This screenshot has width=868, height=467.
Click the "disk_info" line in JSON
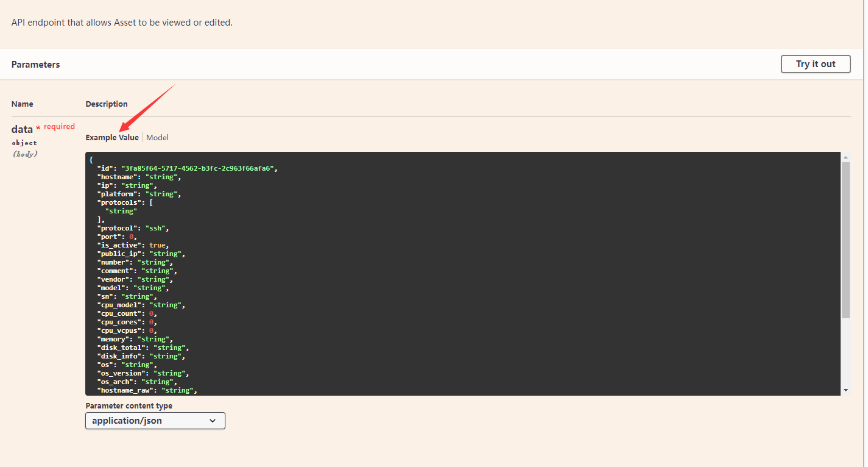141,356
